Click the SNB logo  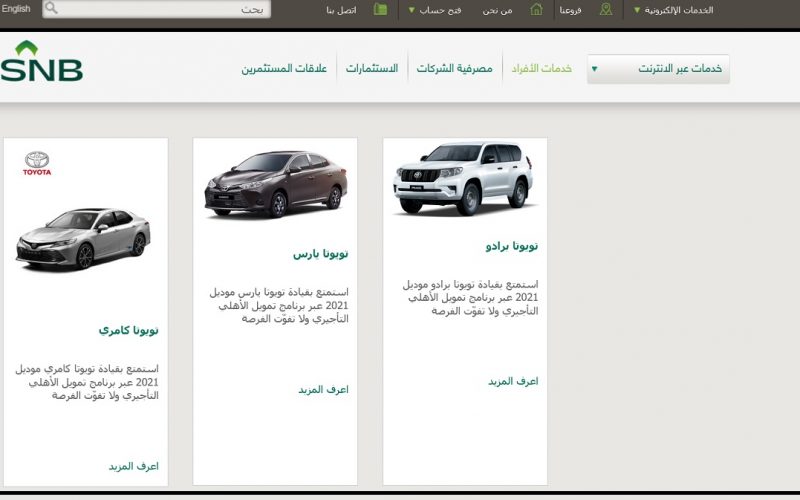(41, 61)
